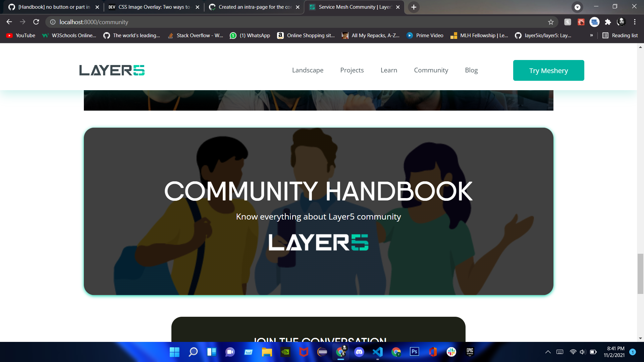
Task: Select Learn in the Layer5 navigation menu
Action: [x=389, y=70]
